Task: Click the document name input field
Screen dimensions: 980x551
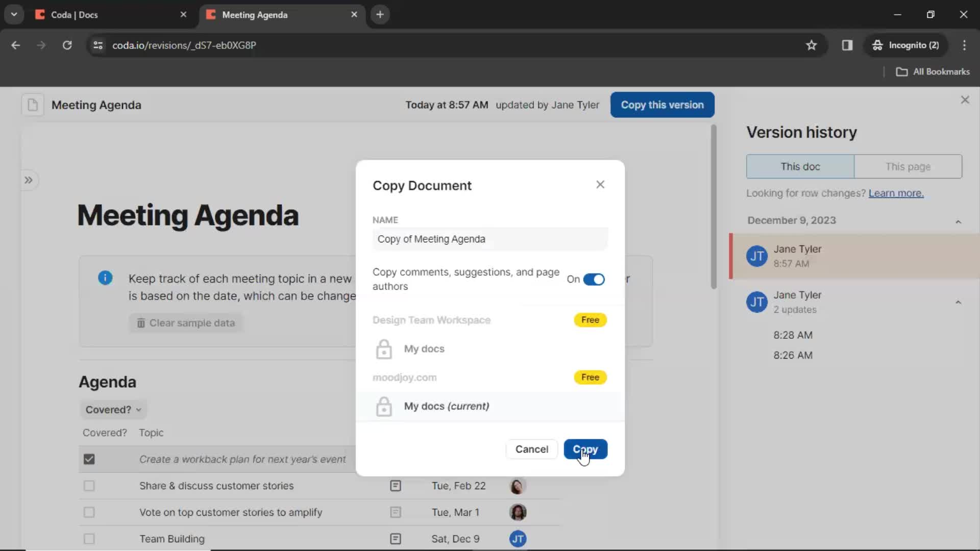Action: pyautogui.click(x=490, y=239)
